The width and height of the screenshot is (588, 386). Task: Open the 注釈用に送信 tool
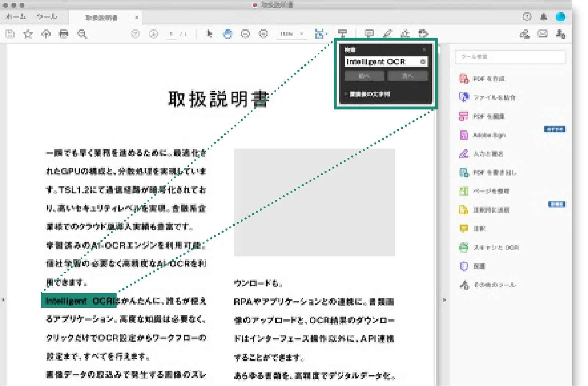(x=484, y=210)
